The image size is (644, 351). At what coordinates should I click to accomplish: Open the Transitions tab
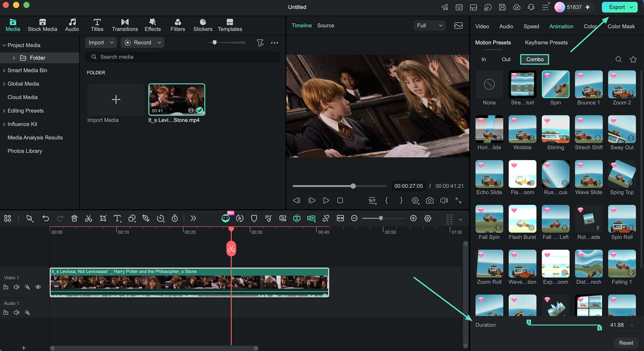pyautogui.click(x=125, y=25)
